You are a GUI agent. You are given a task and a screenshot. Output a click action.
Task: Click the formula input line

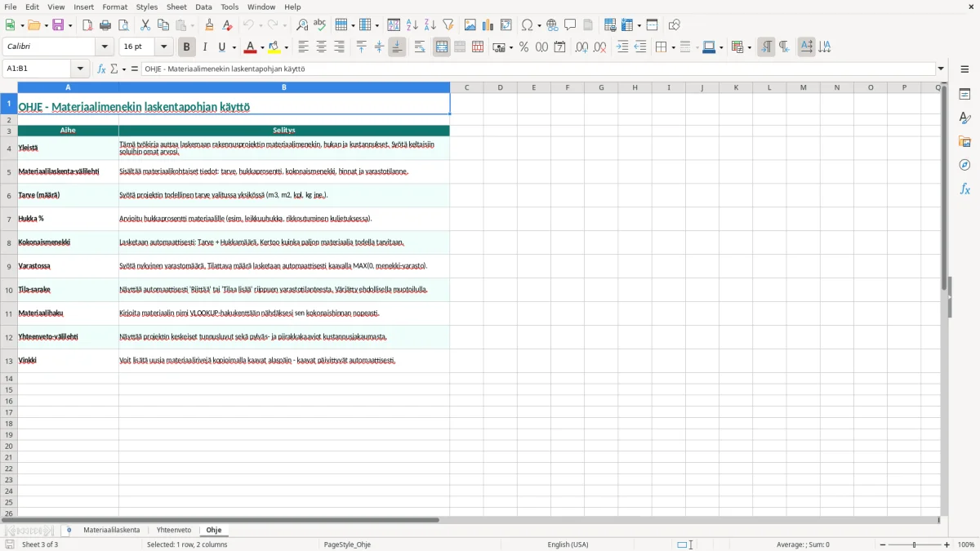[x=538, y=69]
